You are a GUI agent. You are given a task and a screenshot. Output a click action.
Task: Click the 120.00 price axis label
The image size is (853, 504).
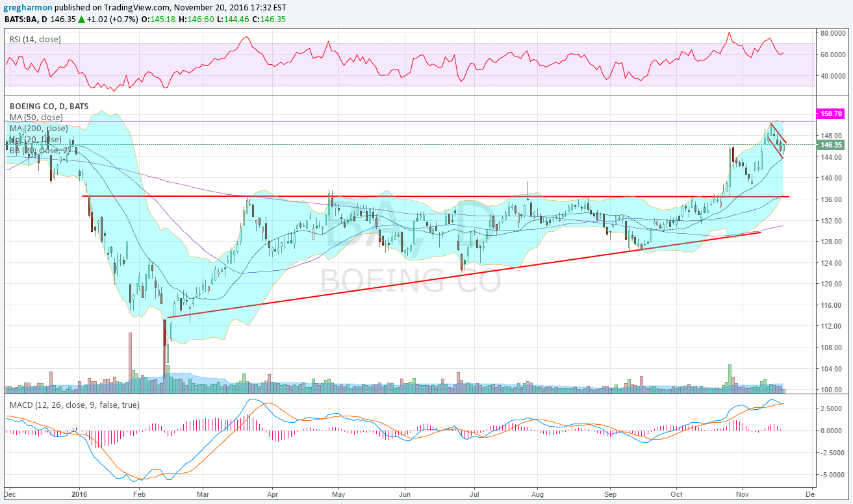click(x=830, y=284)
